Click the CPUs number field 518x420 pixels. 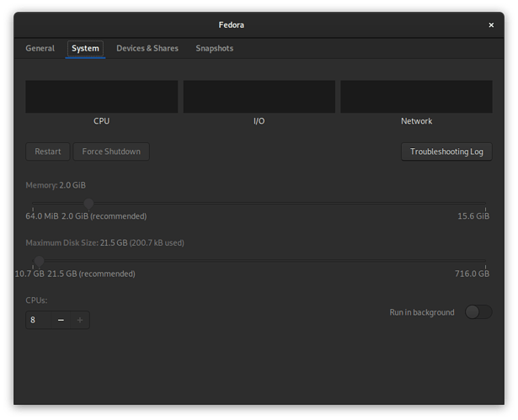point(39,320)
